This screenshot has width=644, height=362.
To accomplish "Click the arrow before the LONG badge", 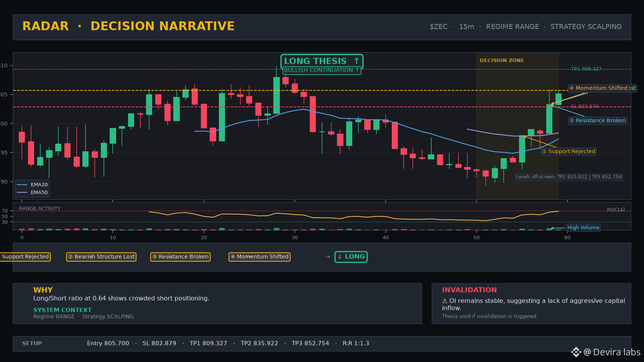I will click(x=327, y=257).
